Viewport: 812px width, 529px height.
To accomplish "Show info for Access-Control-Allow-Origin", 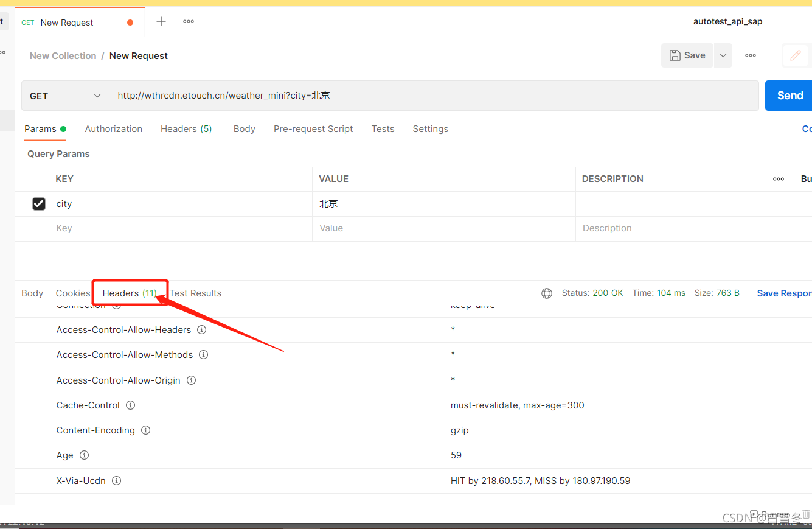I will [x=191, y=380].
